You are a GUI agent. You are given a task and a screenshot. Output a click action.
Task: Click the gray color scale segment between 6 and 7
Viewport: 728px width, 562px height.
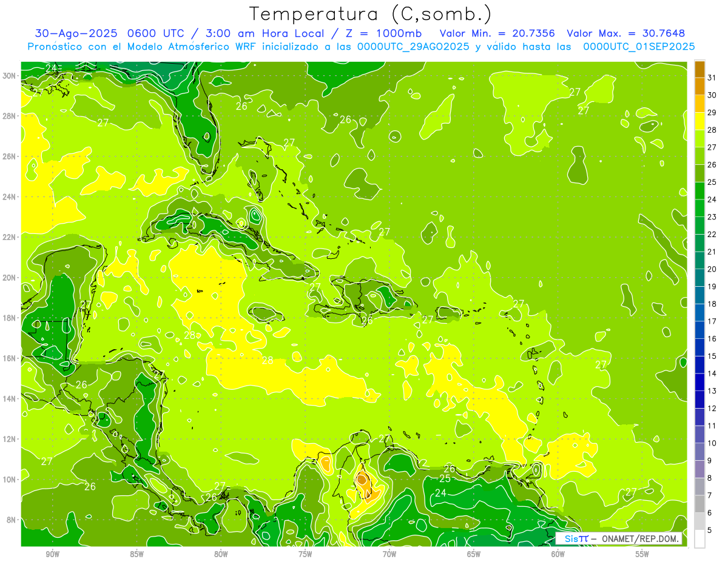coord(699,504)
